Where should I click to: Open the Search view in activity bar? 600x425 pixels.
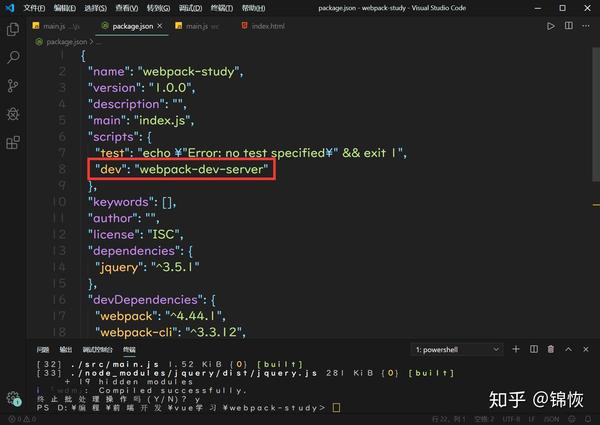click(x=13, y=57)
